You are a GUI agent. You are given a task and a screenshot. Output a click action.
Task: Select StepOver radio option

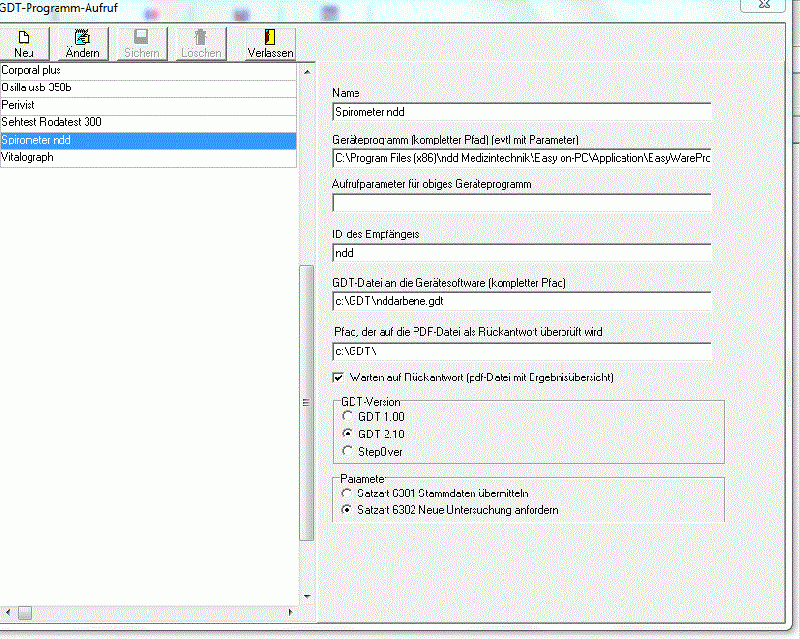[347, 452]
